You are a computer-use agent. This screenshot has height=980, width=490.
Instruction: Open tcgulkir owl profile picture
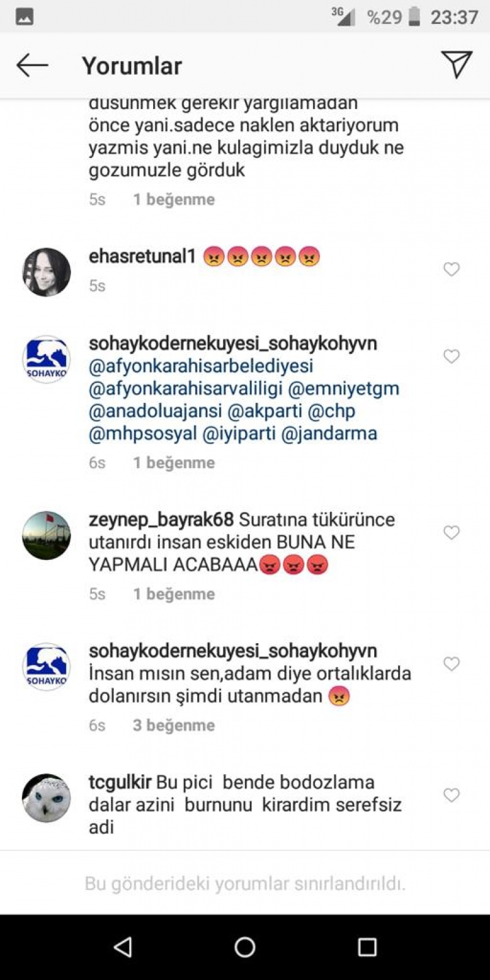pyautogui.click(x=47, y=797)
